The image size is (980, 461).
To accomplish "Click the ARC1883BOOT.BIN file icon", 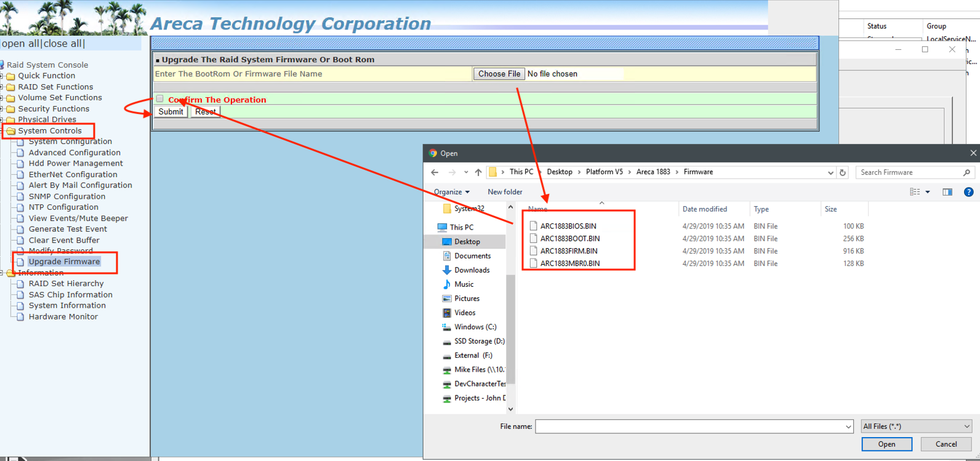I will pos(534,238).
